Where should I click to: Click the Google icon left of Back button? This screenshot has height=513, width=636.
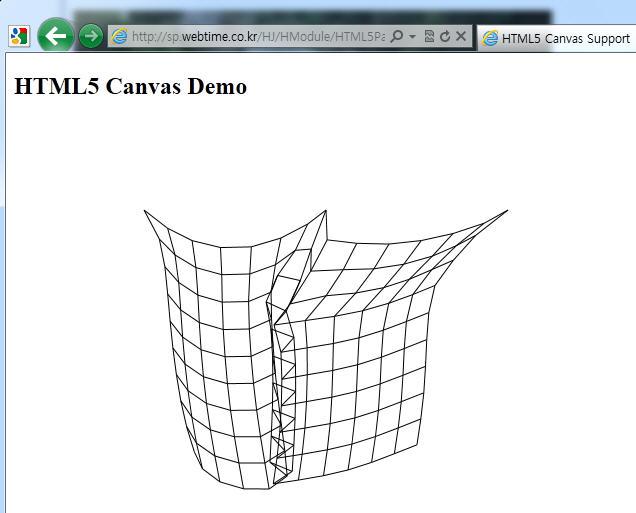click(x=19, y=36)
